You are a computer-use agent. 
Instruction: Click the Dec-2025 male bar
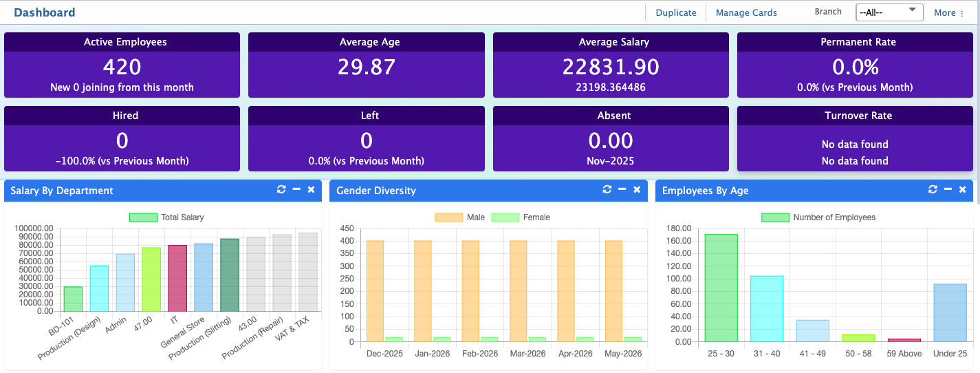coord(375,291)
